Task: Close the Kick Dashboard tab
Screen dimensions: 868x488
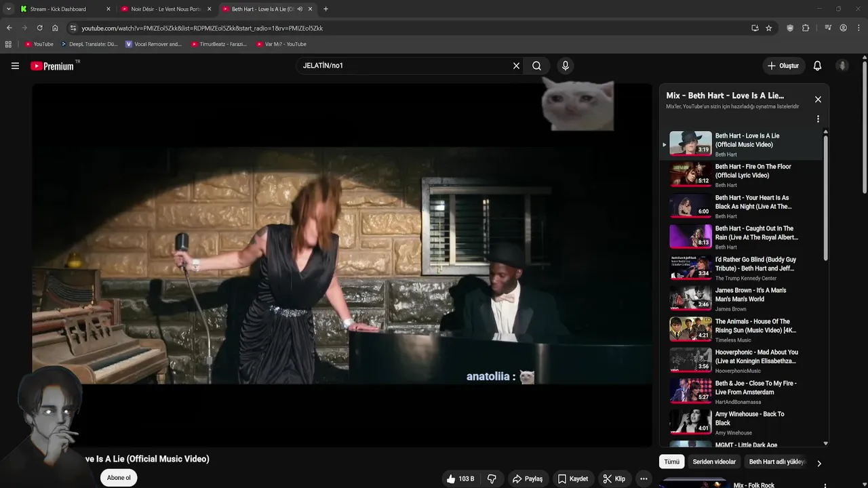Action: [108, 9]
